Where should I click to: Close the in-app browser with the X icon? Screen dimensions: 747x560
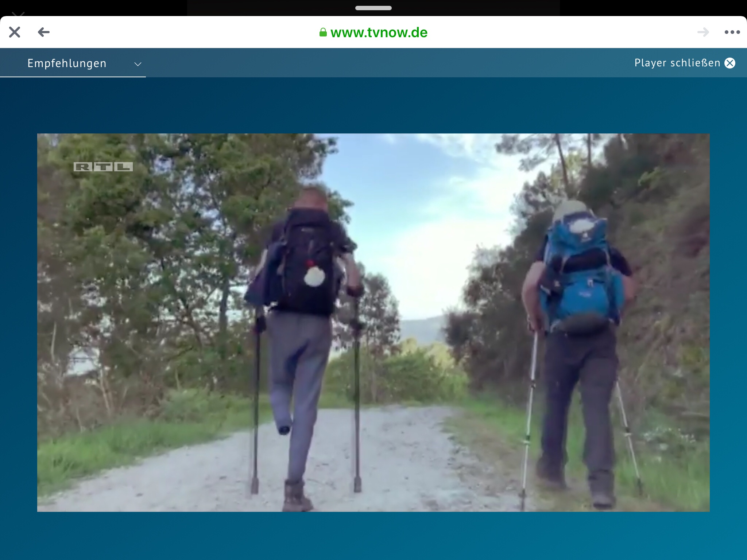(15, 32)
